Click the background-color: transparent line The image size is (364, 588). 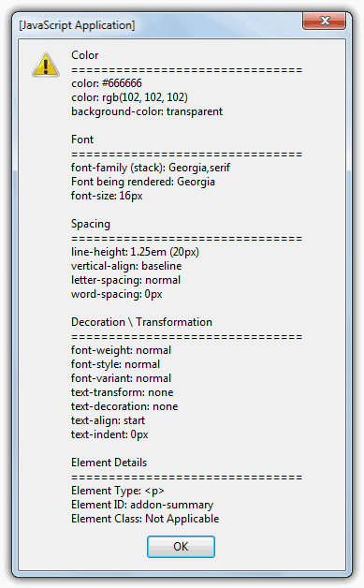point(147,111)
